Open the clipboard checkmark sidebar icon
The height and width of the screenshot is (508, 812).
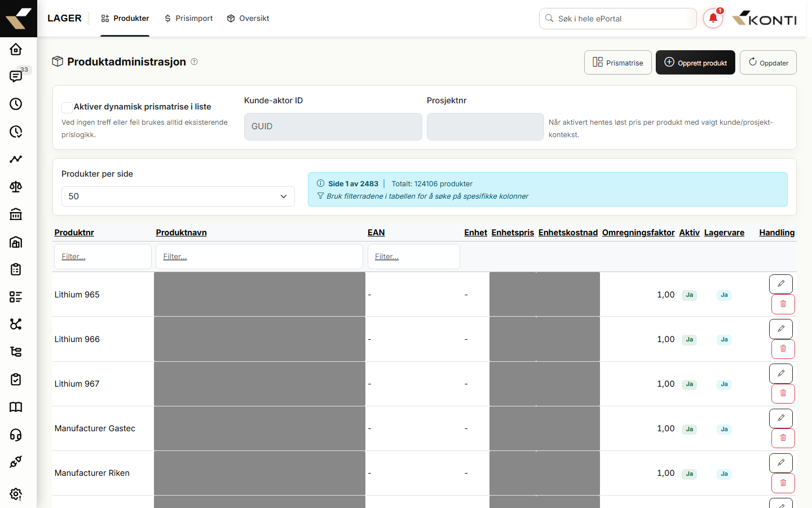click(x=16, y=379)
